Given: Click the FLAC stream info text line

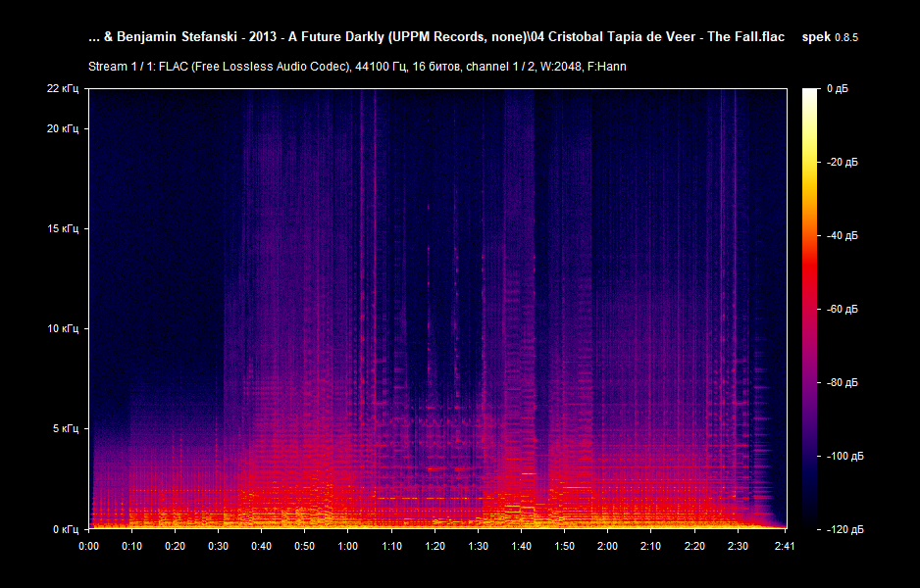Looking at the screenshot, I should click(x=359, y=67).
